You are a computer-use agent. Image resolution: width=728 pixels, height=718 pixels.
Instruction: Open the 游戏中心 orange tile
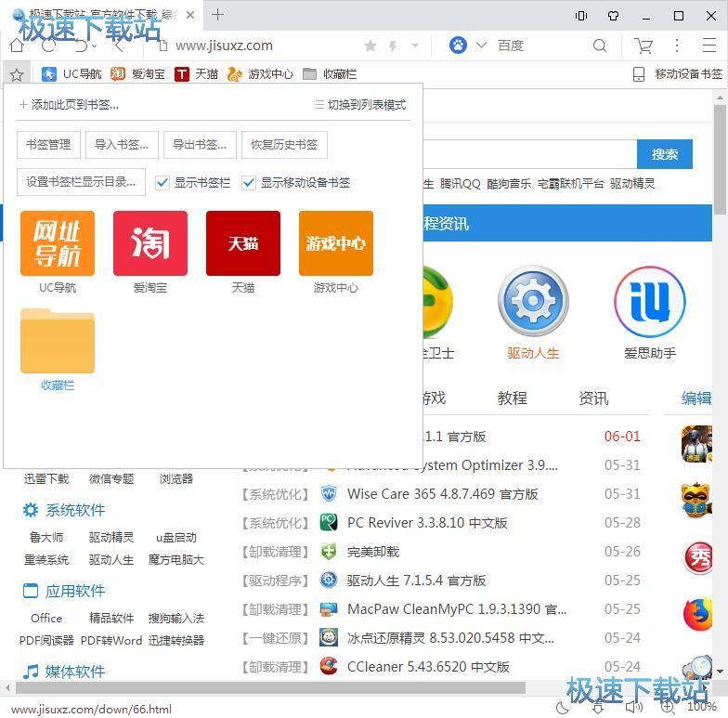click(336, 243)
